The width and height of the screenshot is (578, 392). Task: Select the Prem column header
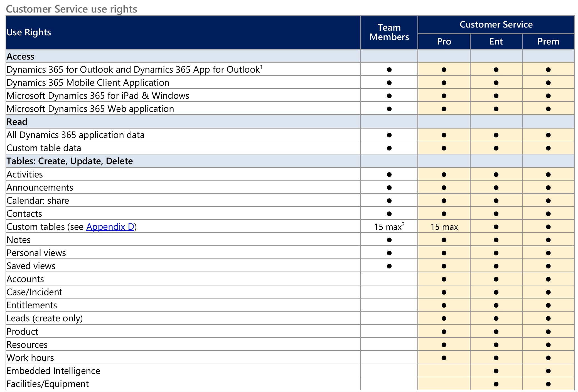coord(548,41)
